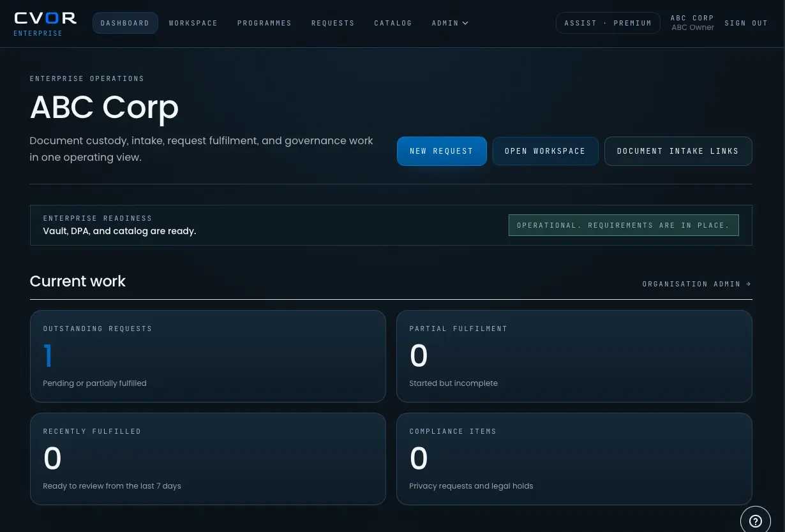This screenshot has height=532, width=785.
Task: Open Document Intake Links
Action: [678, 151]
